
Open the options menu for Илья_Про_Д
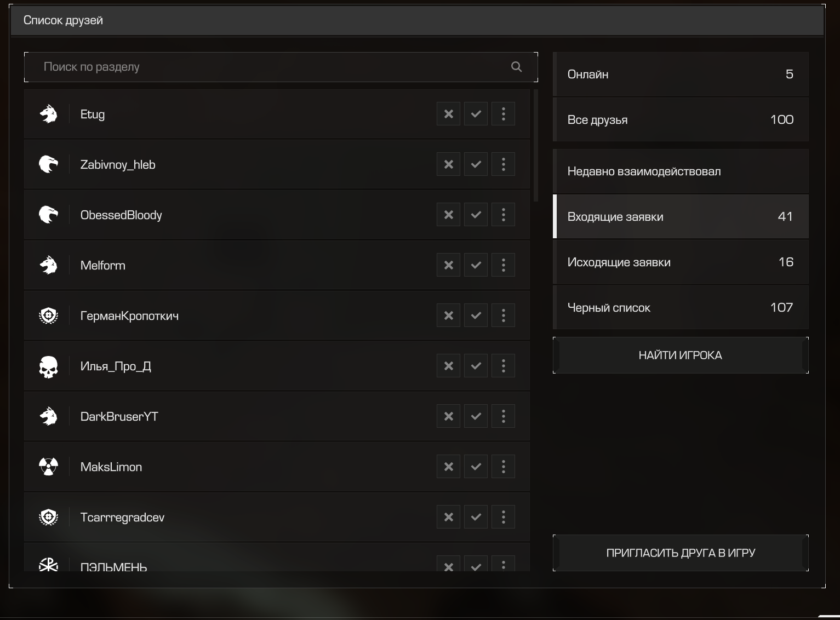tap(503, 366)
